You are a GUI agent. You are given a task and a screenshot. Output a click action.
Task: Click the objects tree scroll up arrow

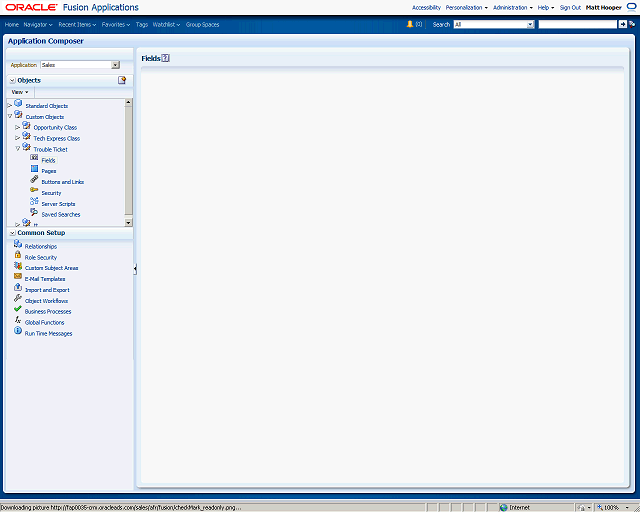coord(129,102)
